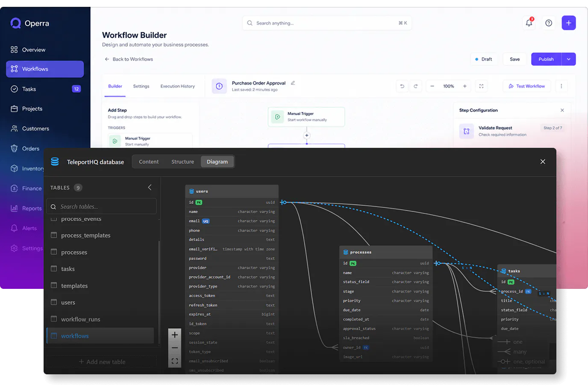Go Back to Workflows
Screen dimensions: 588x388
click(x=129, y=59)
